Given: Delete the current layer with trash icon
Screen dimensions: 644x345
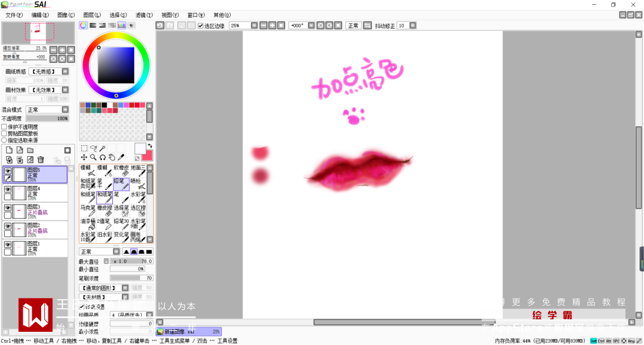Looking at the screenshot, I should coord(41,160).
